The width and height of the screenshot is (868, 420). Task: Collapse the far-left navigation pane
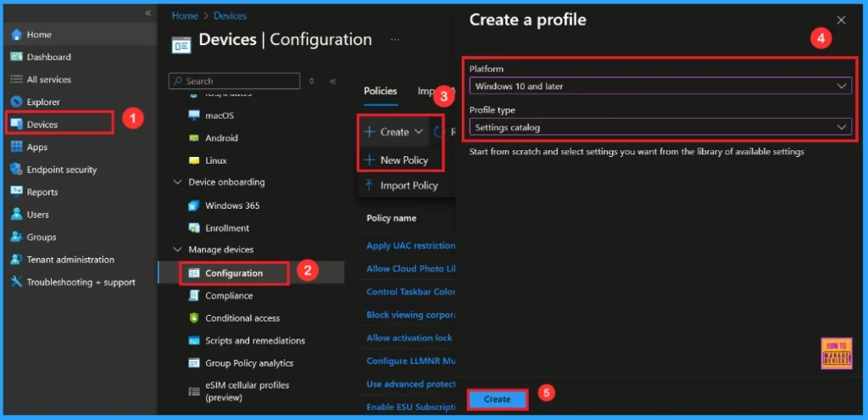(147, 13)
